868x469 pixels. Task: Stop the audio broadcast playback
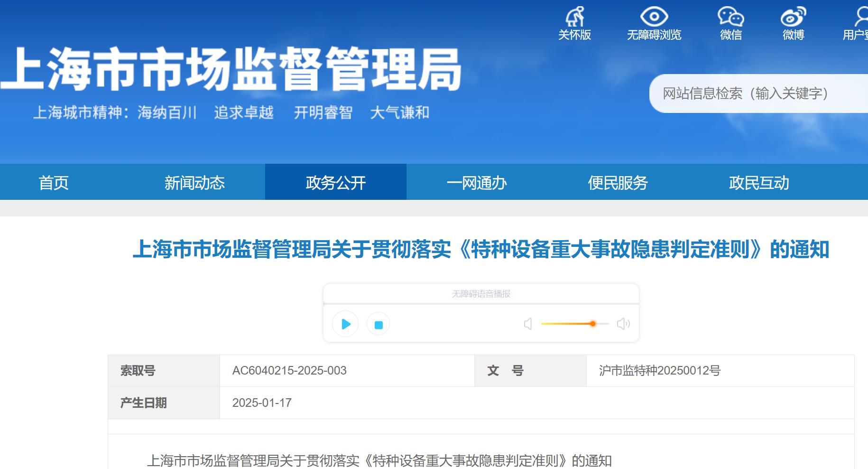click(379, 324)
